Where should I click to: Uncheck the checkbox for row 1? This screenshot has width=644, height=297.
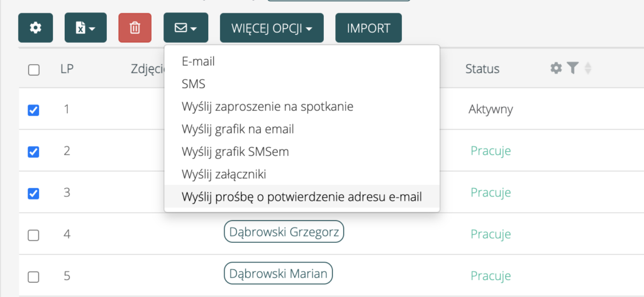(x=34, y=110)
